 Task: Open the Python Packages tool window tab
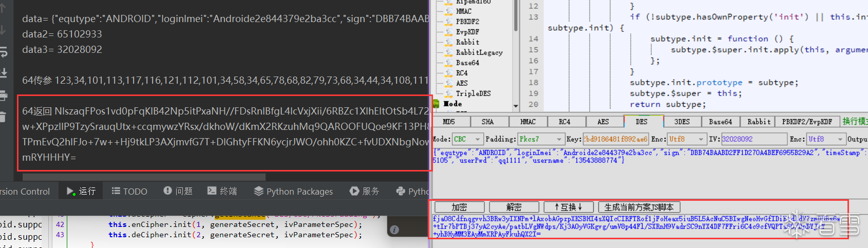point(293,191)
